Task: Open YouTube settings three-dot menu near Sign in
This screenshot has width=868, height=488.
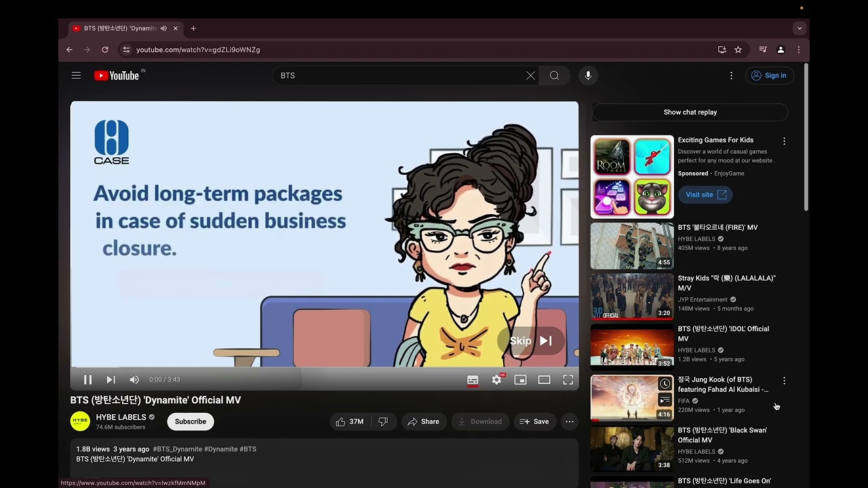Action: (x=731, y=75)
